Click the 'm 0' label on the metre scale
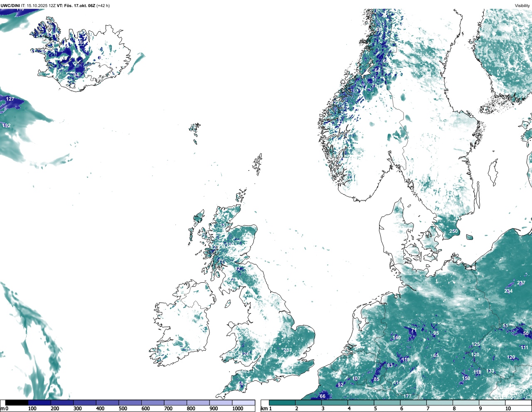The height and width of the screenshot is (412, 532). [5, 409]
